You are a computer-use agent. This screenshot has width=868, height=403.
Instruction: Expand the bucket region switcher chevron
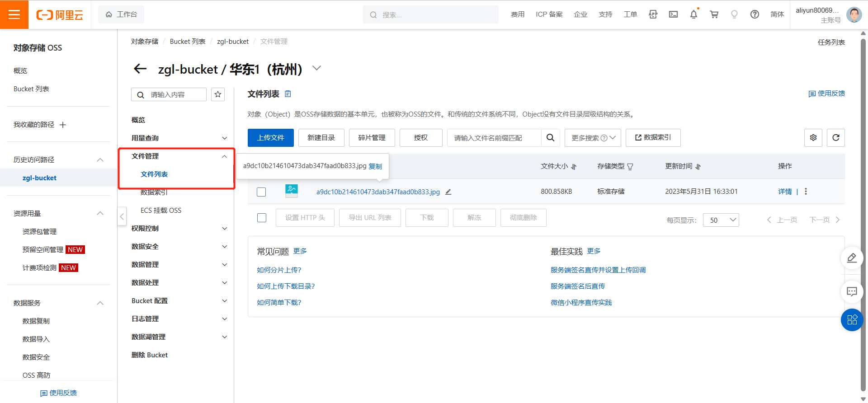tap(316, 68)
